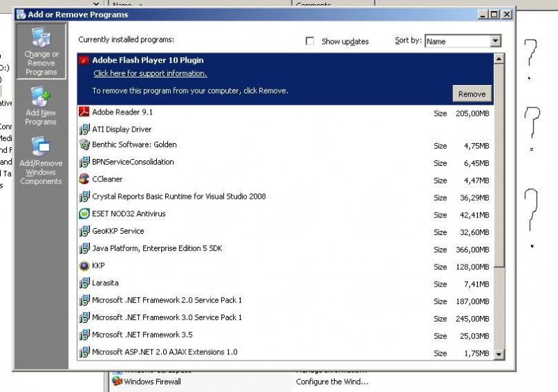Select the CCleaner entry
This screenshot has width=558, height=392.
285,180
